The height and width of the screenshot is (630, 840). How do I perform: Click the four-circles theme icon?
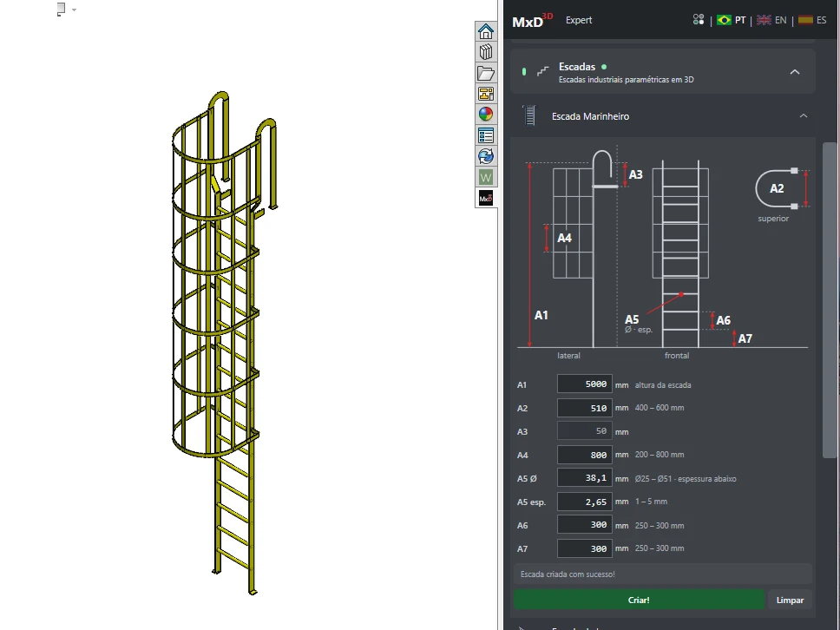(699, 20)
